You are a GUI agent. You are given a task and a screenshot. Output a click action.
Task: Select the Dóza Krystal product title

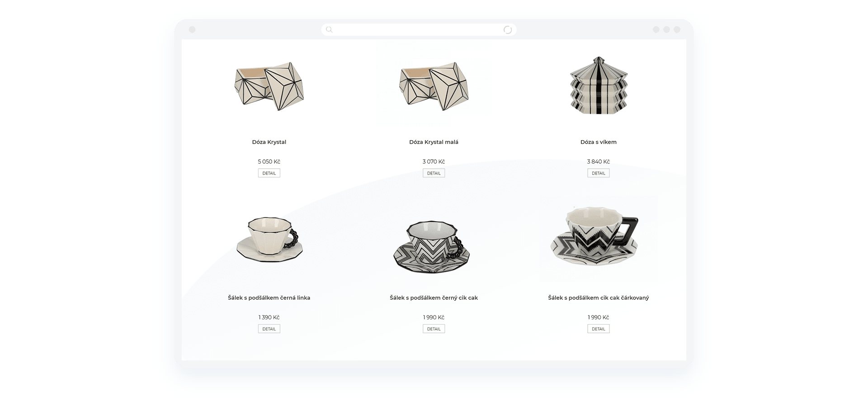point(269,142)
